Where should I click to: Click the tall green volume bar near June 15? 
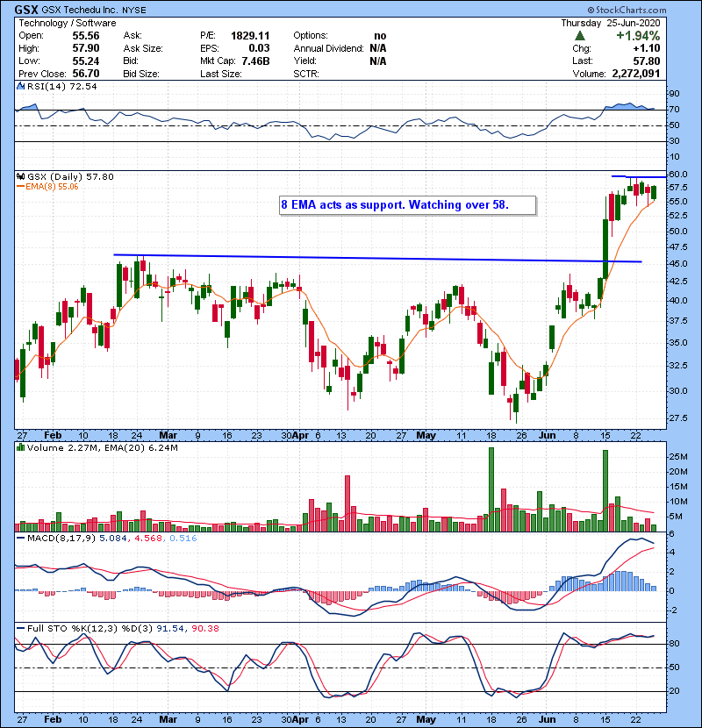pyautogui.click(x=605, y=491)
